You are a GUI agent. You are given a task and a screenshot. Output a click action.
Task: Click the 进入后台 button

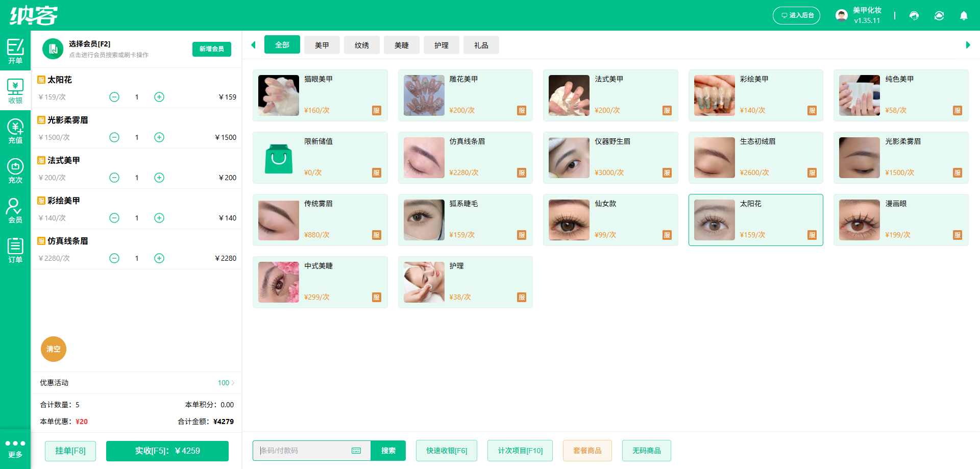(796, 15)
